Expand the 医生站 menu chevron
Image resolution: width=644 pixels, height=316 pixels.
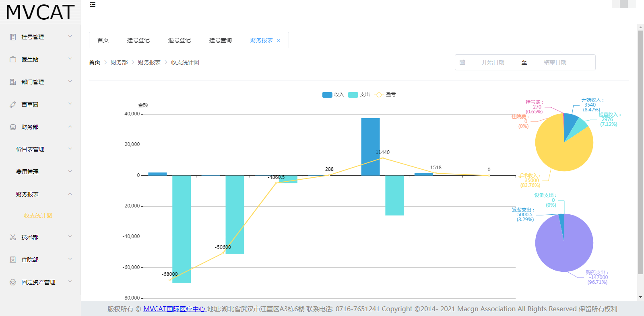[70, 59]
